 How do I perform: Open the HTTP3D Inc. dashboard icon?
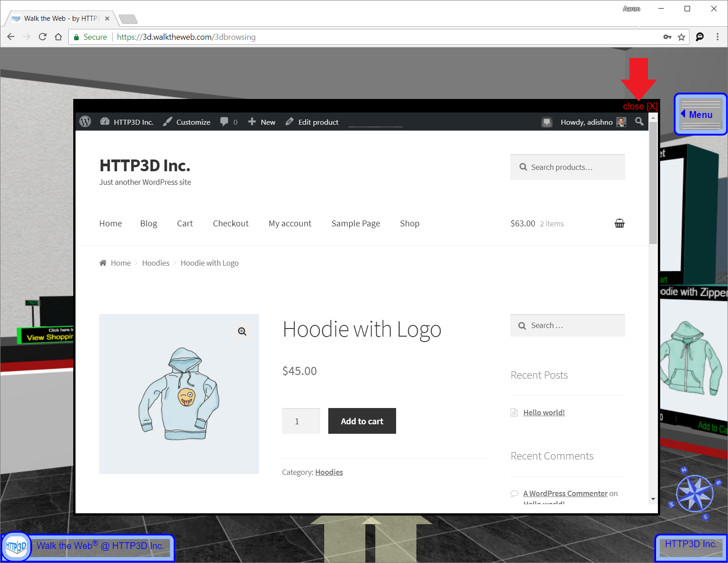point(105,122)
